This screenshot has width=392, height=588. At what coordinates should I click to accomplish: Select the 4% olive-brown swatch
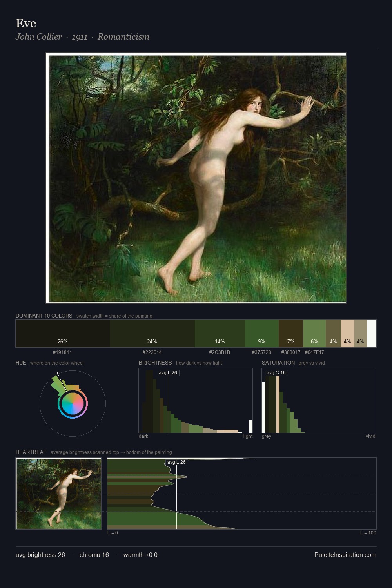pyautogui.click(x=333, y=334)
